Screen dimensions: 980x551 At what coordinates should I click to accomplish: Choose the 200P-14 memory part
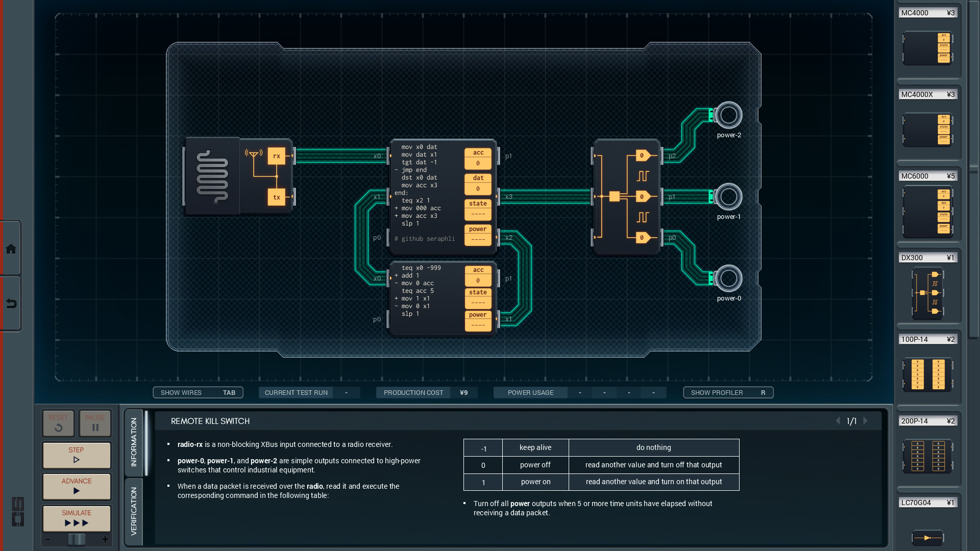tap(927, 456)
